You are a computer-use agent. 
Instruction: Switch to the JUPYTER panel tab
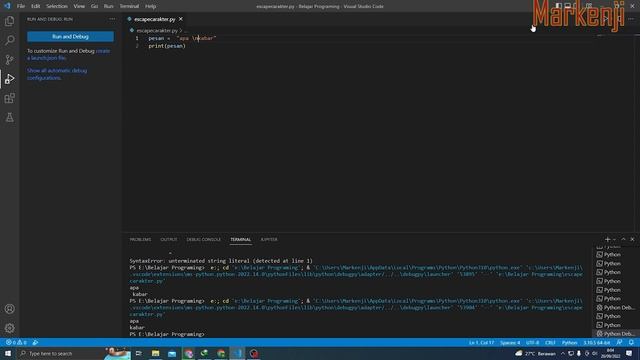coord(269,240)
